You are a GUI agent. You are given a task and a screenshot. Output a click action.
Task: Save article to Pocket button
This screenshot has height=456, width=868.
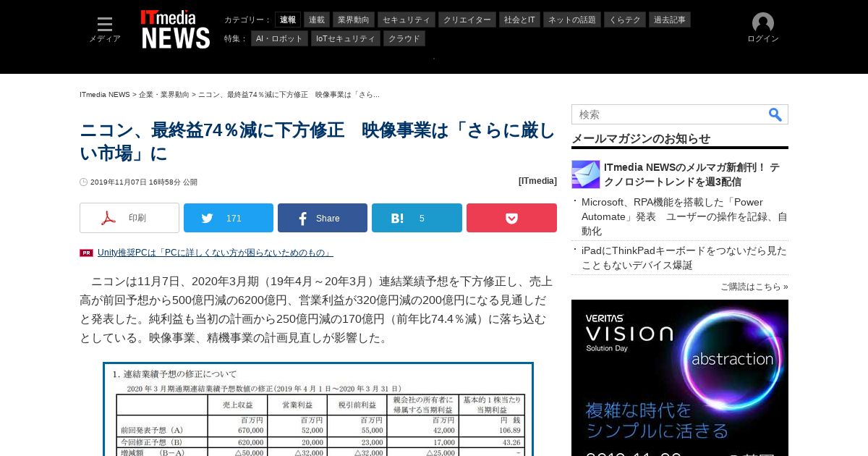coord(511,218)
